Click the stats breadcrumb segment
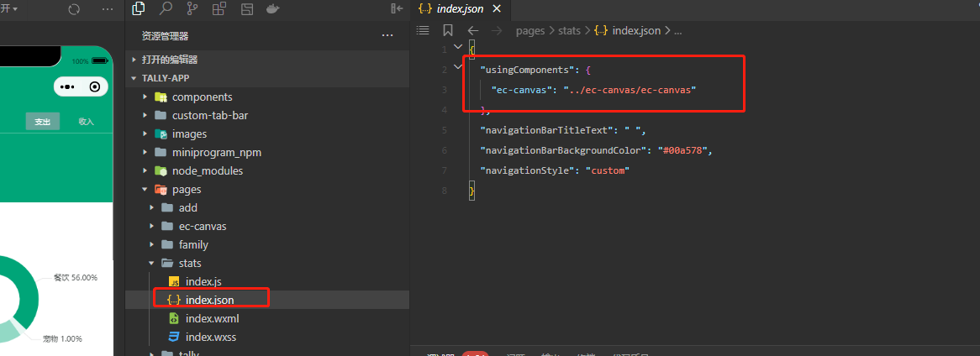Screen dimensions: 980x356 pos(569,30)
